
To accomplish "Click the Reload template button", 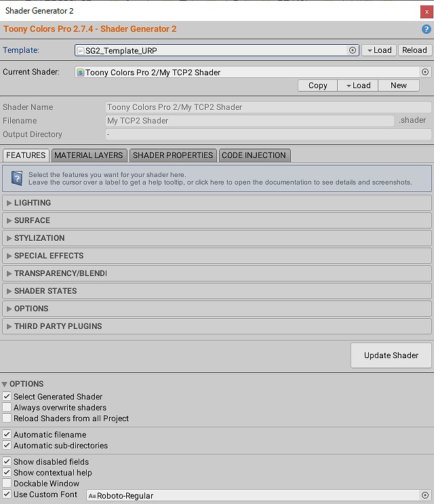I will [415, 50].
